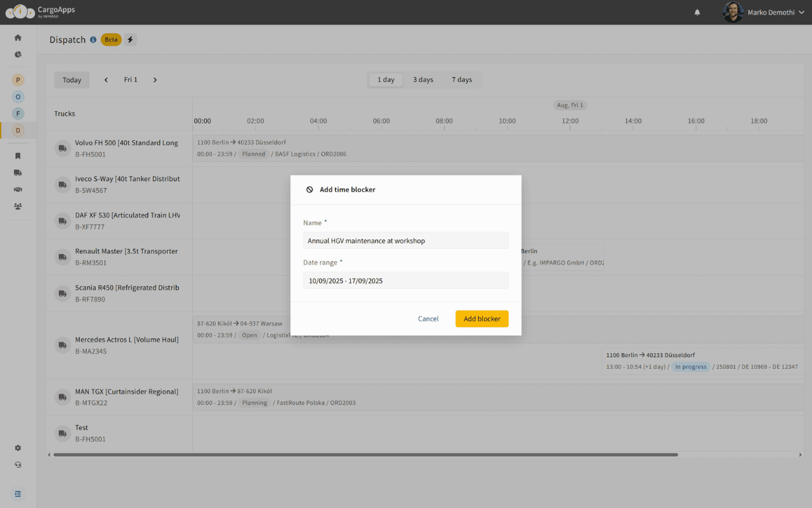The image size is (812, 508).
Task: Click the previous day chevron arrow
Action: 106,79
